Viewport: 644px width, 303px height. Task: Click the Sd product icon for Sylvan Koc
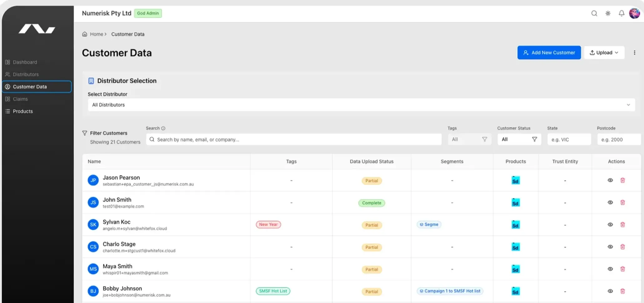516,225
